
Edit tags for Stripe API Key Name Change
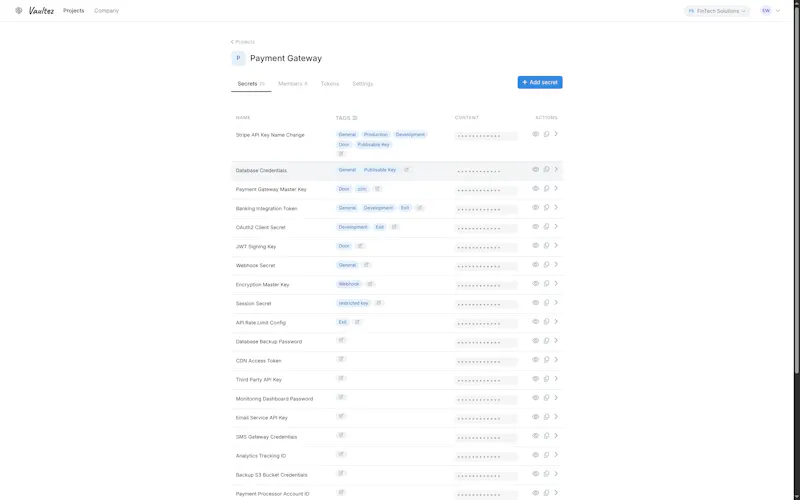coord(341,154)
